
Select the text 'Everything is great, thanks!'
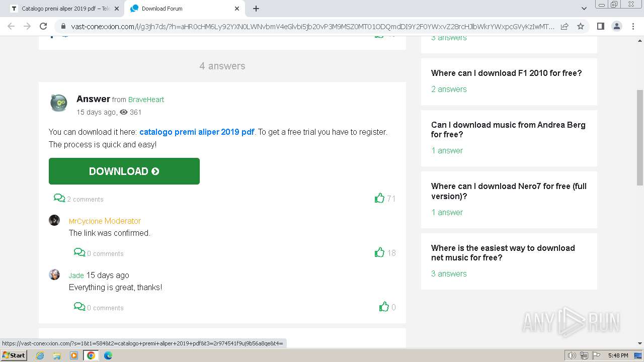point(116,287)
